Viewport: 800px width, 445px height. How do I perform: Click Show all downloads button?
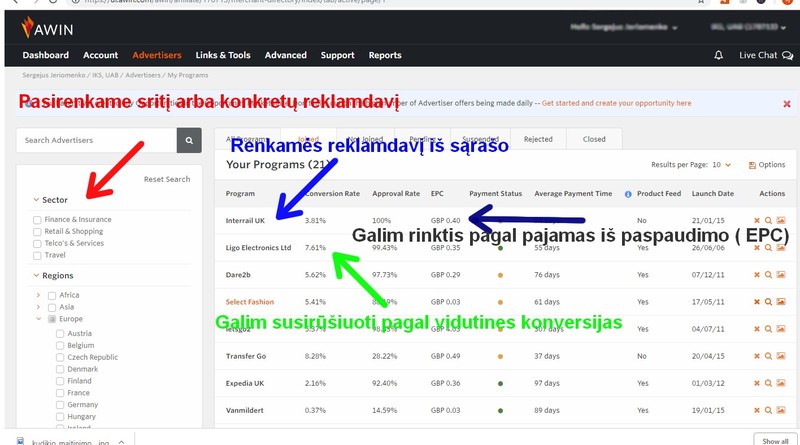(x=776, y=440)
